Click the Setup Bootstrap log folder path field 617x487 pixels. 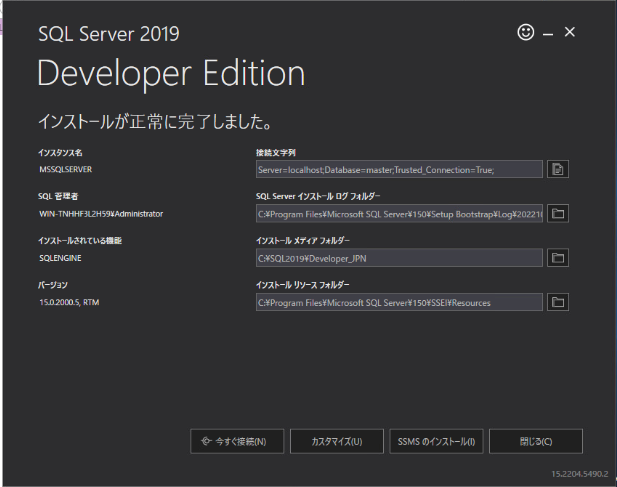399,214
